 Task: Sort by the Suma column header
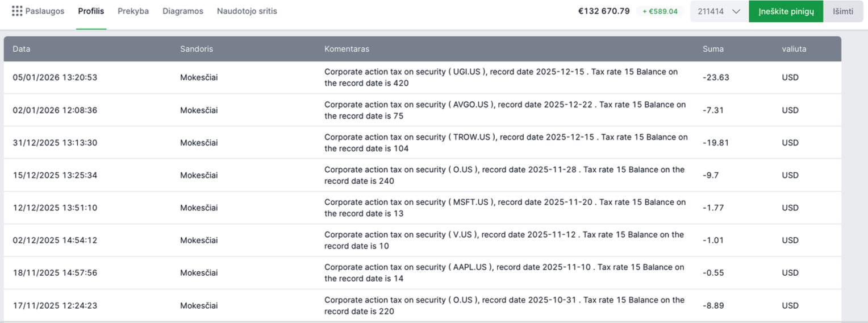pos(713,49)
